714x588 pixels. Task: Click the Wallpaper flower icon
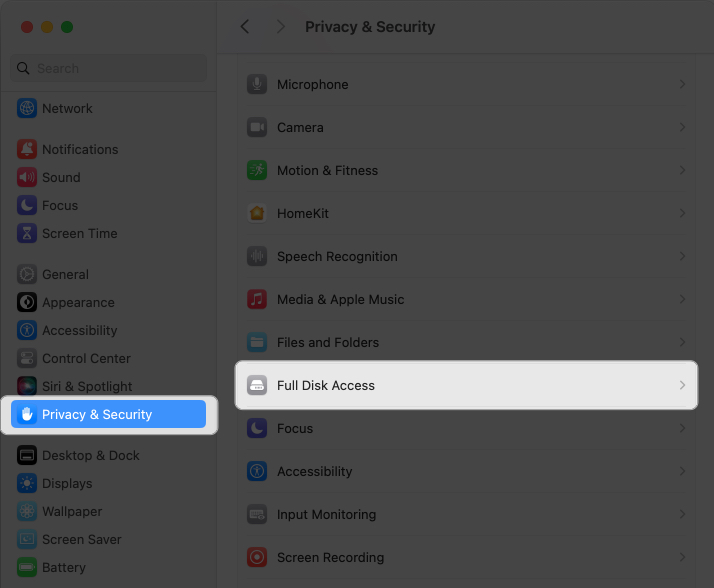(x=27, y=511)
